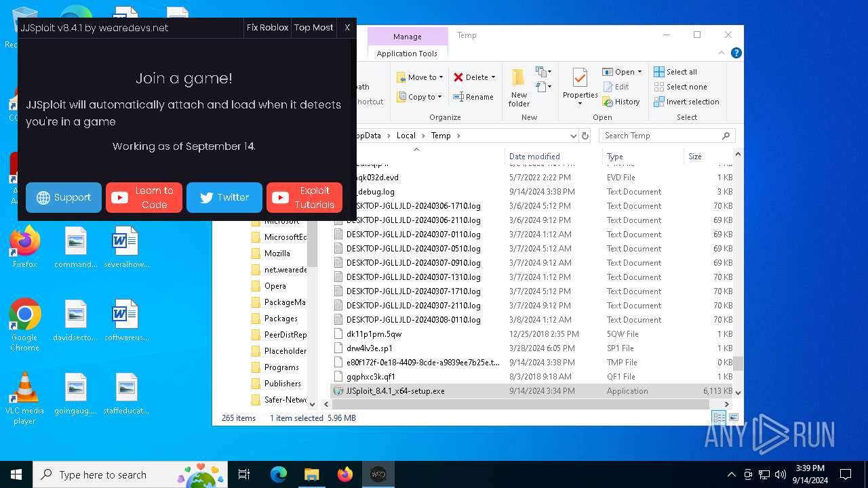Select the Mozilla folder in navigation pane

coord(277,253)
